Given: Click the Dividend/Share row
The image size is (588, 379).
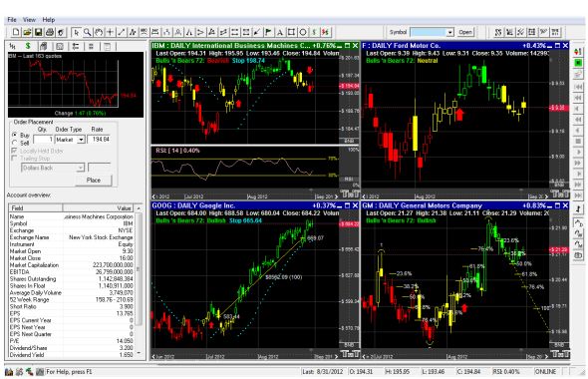Looking at the screenshot, I should click(x=71, y=348).
